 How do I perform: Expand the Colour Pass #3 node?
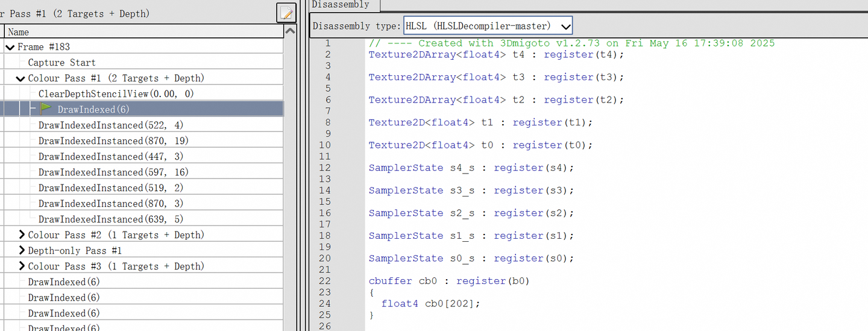coord(21,266)
